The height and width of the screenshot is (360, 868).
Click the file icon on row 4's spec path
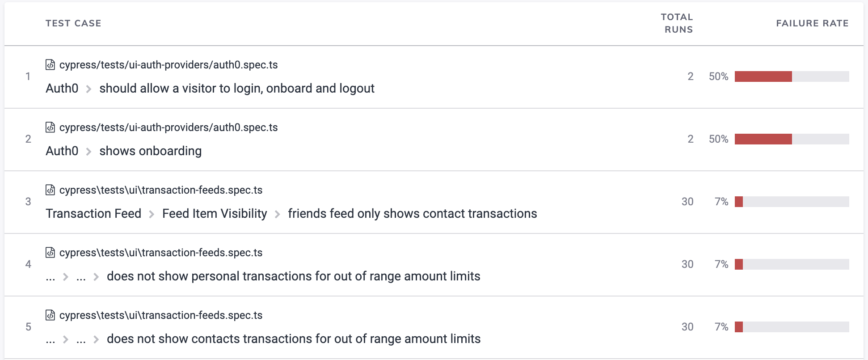50,252
